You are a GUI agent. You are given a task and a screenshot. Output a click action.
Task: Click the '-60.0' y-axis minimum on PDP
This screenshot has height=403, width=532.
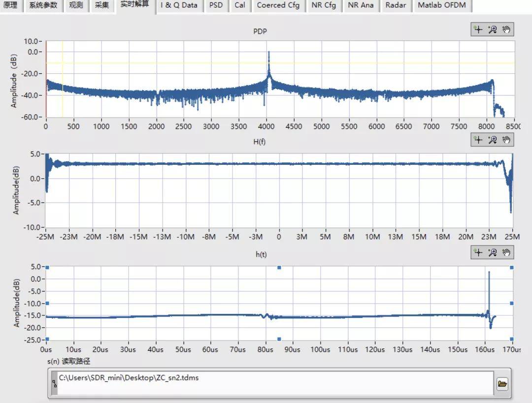coord(31,117)
